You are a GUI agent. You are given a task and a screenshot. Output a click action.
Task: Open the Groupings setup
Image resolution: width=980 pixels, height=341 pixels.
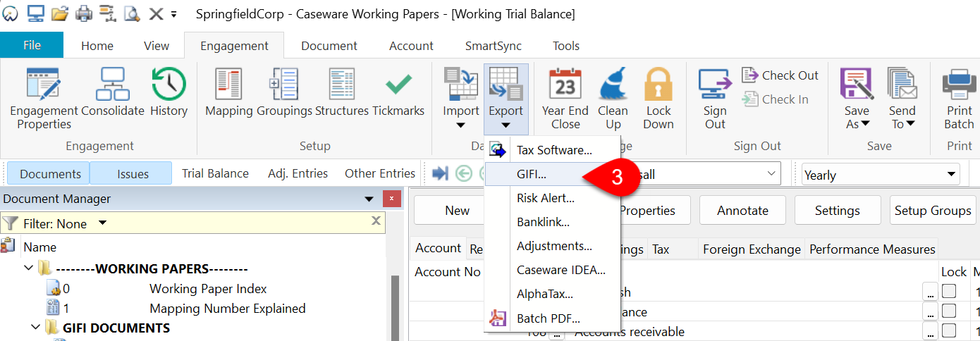pyautogui.click(x=284, y=92)
